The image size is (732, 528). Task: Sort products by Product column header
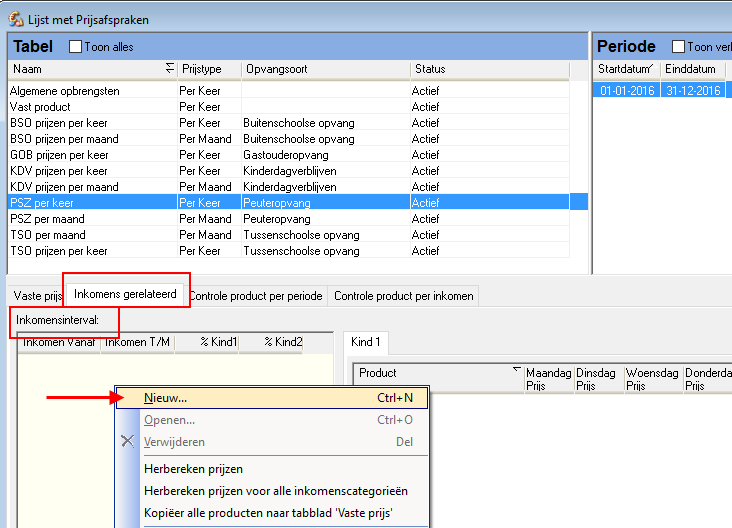pyautogui.click(x=438, y=373)
